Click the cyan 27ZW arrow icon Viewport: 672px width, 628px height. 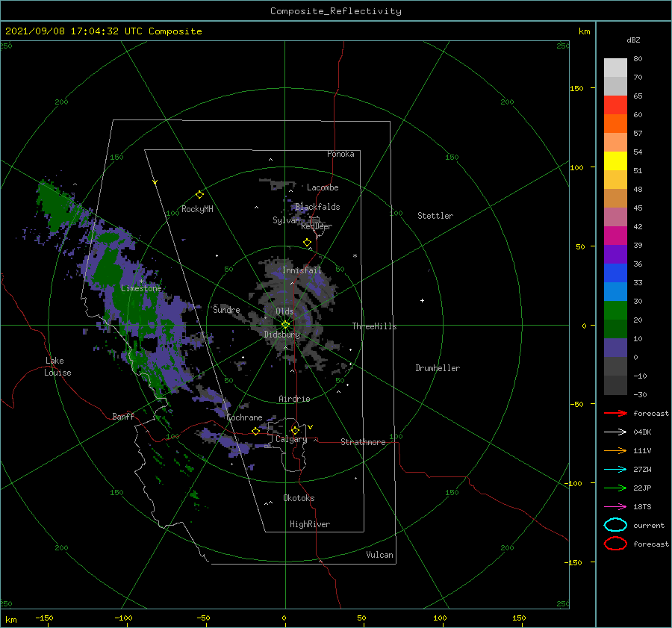(615, 470)
